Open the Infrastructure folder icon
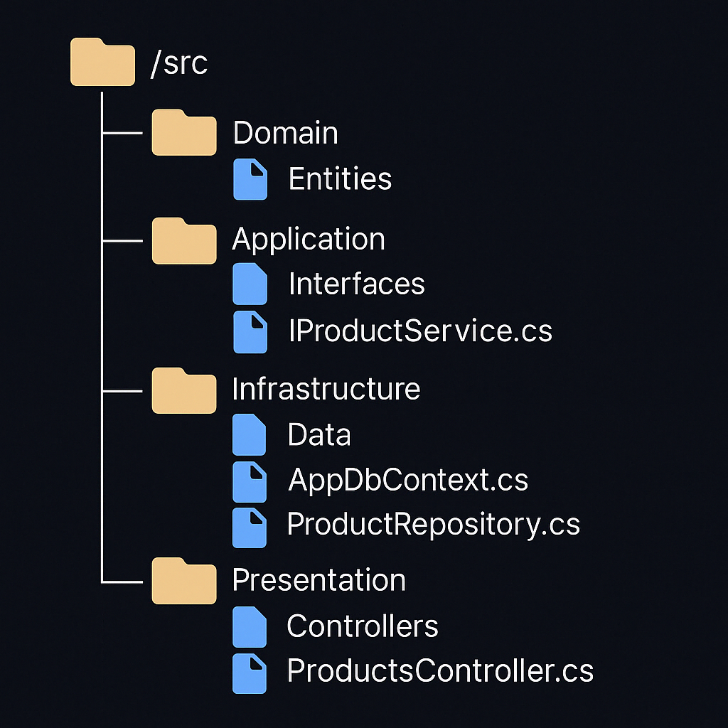 click(184, 390)
